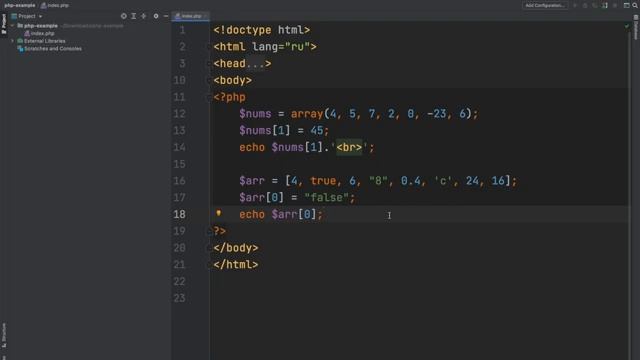
Task: Click the green inspection checkmark in editor
Action: [x=627, y=26]
